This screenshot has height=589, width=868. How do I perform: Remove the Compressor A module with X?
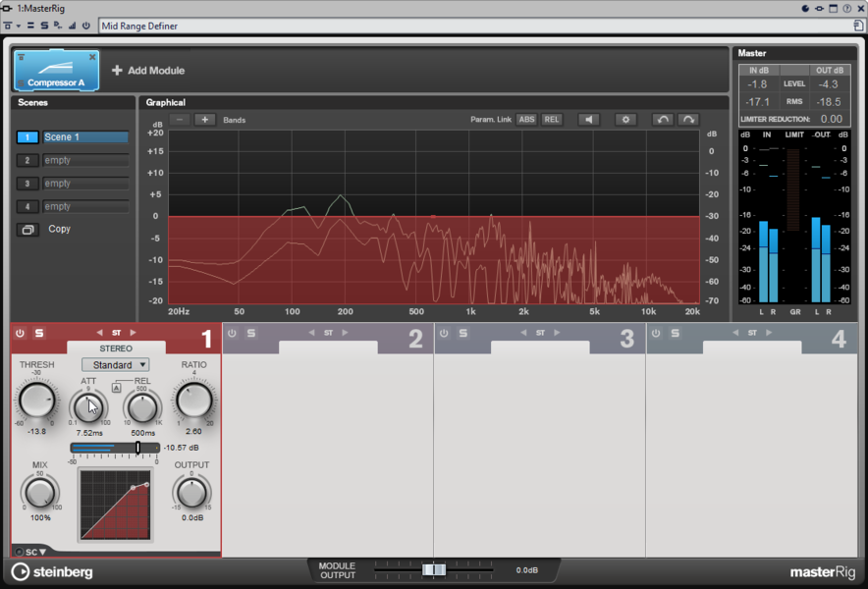click(92, 57)
